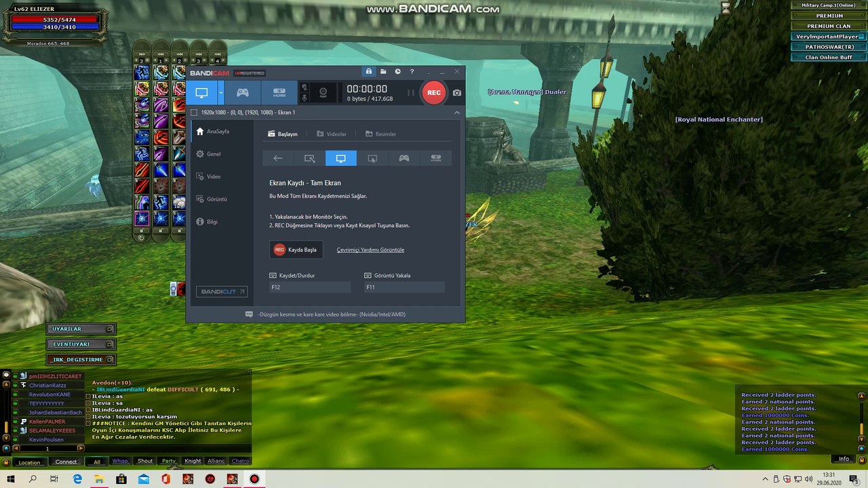Edit the Görüntü Yakala hotkey field F11
This screenshot has width=868, height=488.
point(404,287)
